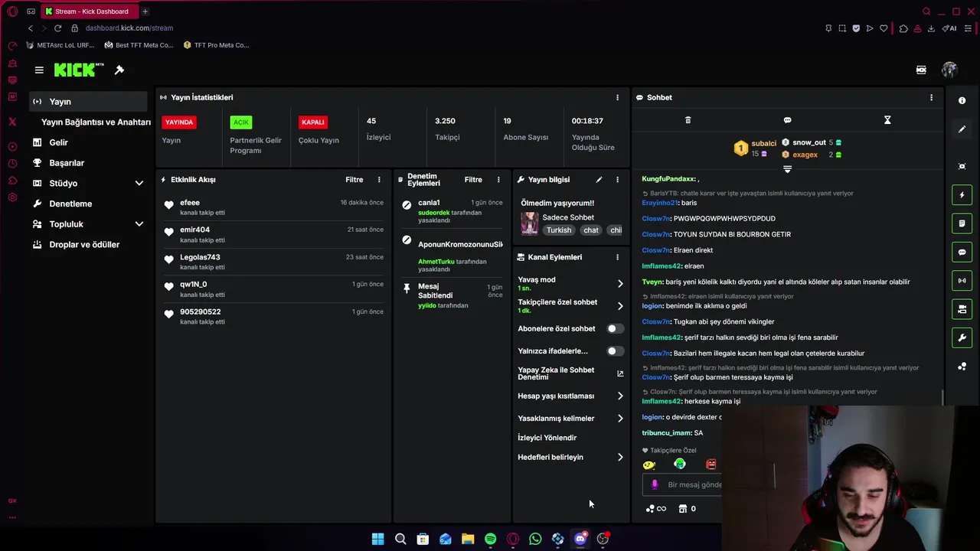Click the efeee follower entry
Screen dimensions: 980x551
pos(273,207)
